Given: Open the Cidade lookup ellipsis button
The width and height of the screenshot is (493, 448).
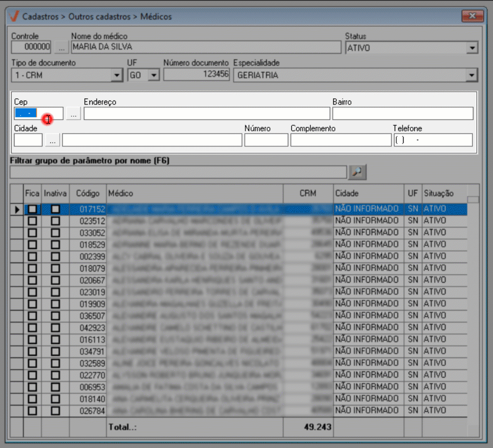Looking at the screenshot, I should (x=52, y=140).
